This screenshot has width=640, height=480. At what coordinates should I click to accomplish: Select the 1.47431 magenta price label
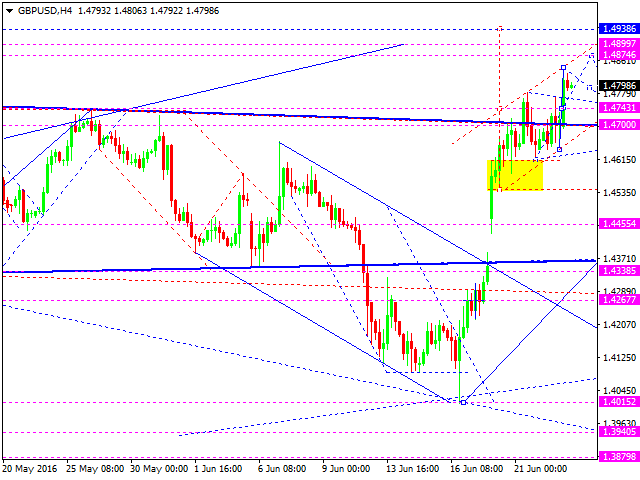coord(619,108)
